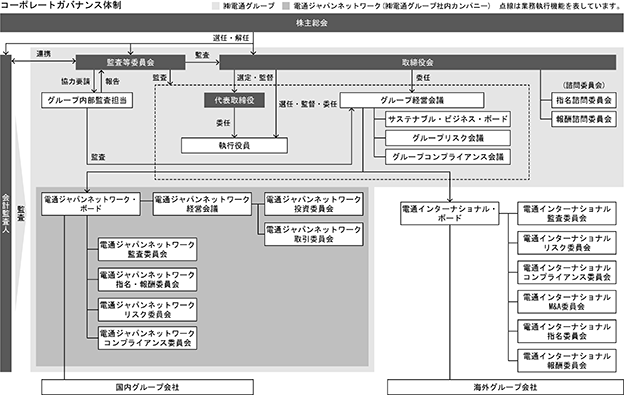Image resolution: width=624 pixels, height=395 pixels.
Task: Click the (諮問委員会) label
Action: (x=584, y=86)
